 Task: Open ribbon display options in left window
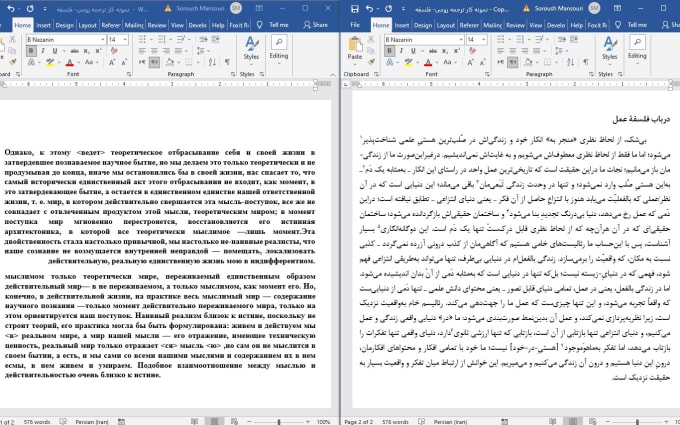click(259, 9)
